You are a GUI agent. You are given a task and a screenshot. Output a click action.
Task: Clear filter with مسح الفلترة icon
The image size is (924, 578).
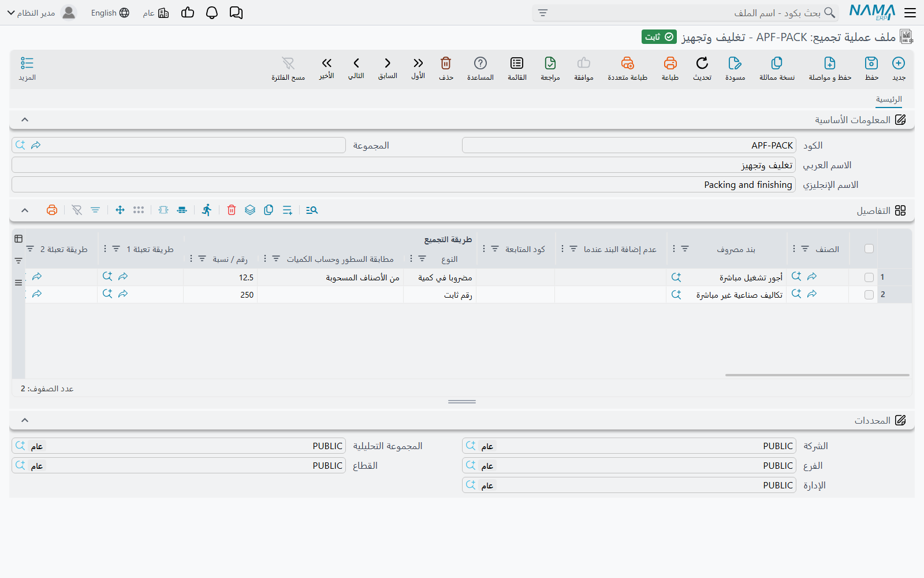tap(288, 63)
